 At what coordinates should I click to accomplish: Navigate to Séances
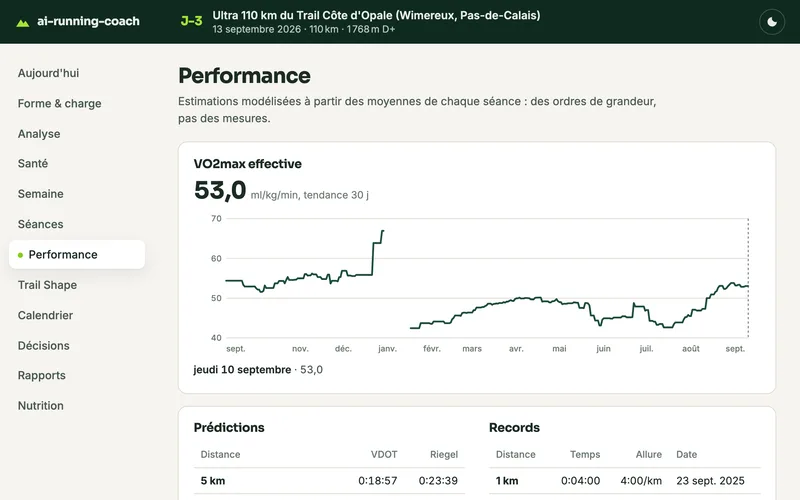(x=40, y=224)
